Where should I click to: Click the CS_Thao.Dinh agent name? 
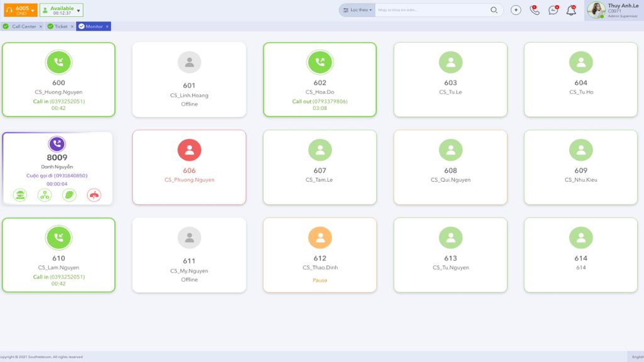pos(320,268)
